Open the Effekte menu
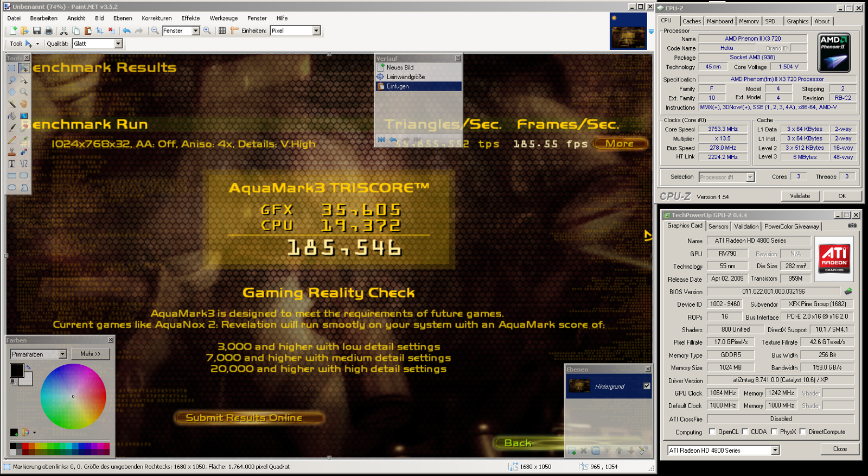The image size is (868, 476). (x=190, y=18)
